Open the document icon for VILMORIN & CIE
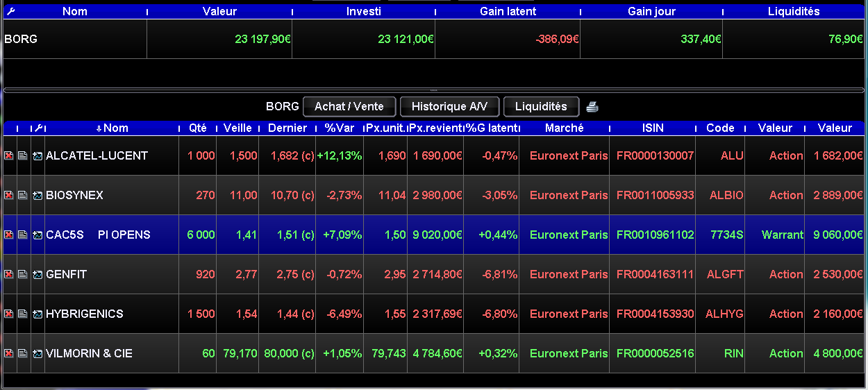 (22, 354)
